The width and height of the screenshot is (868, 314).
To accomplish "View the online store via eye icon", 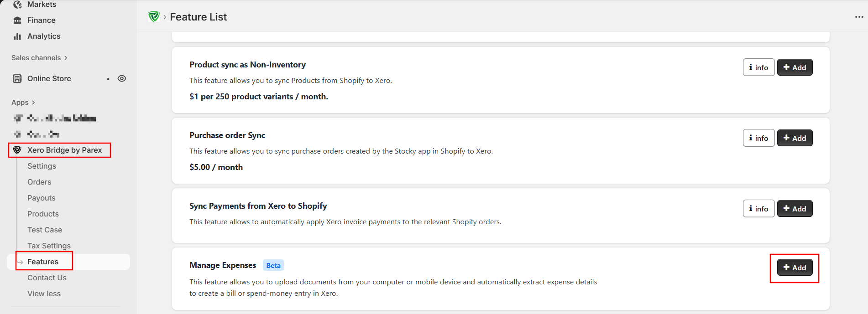I will pos(122,78).
